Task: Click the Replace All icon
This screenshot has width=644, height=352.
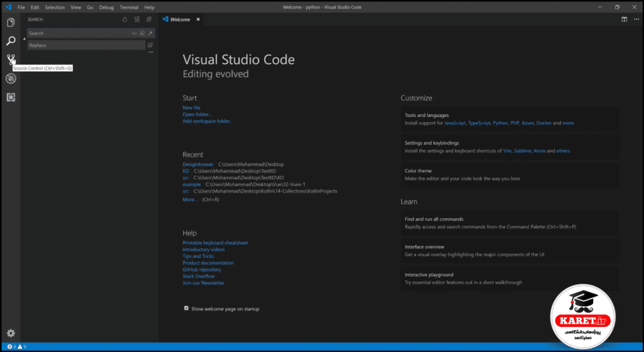Action: [150, 45]
